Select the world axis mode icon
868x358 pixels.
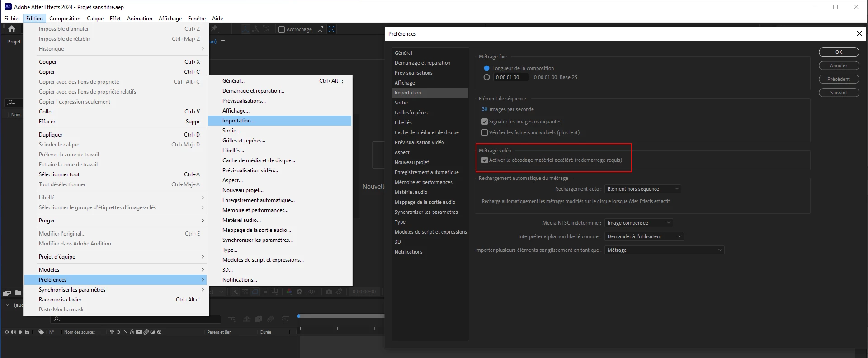pyautogui.click(x=256, y=29)
